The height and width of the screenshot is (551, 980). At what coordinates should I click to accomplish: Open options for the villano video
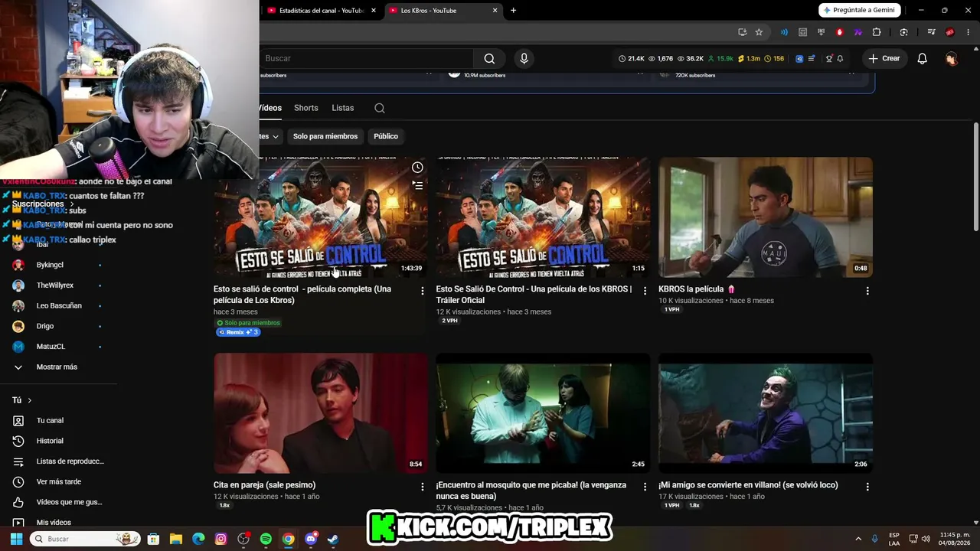point(867,487)
